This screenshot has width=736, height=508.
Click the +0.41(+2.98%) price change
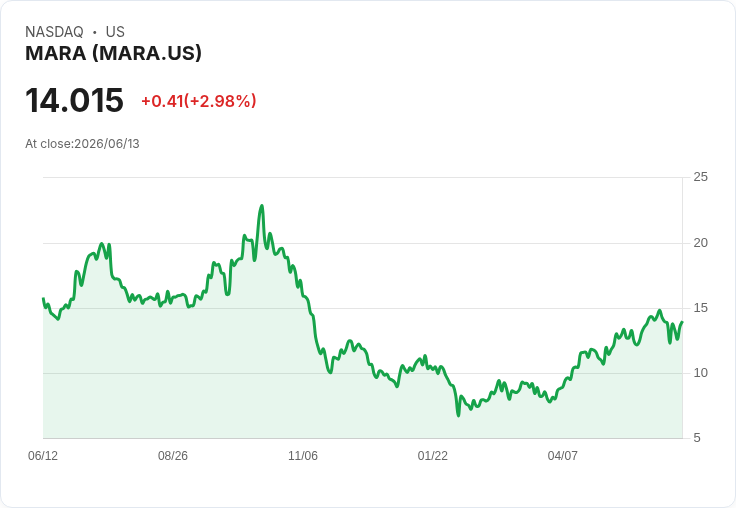coord(199,101)
